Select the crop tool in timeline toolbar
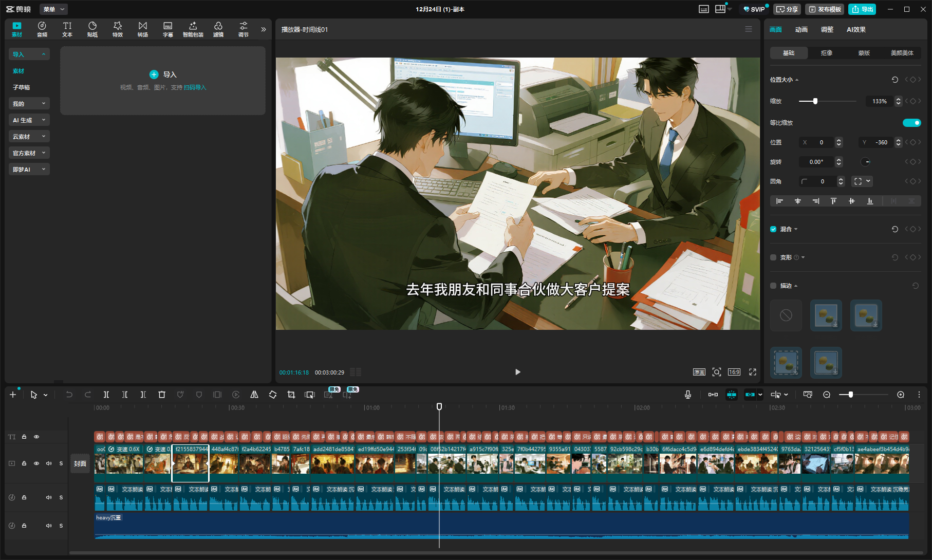The width and height of the screenshot is (932, 560). click(291, 395)
